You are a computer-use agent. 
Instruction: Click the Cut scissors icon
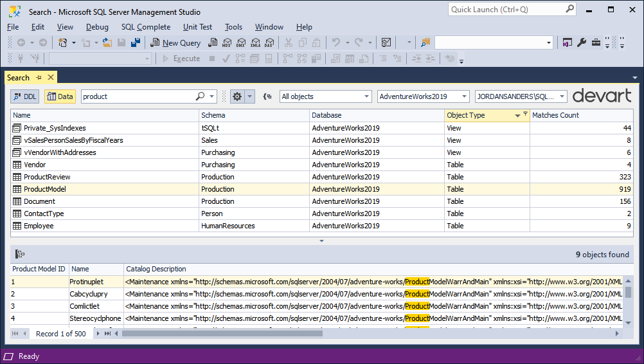[x=289, y=42]
